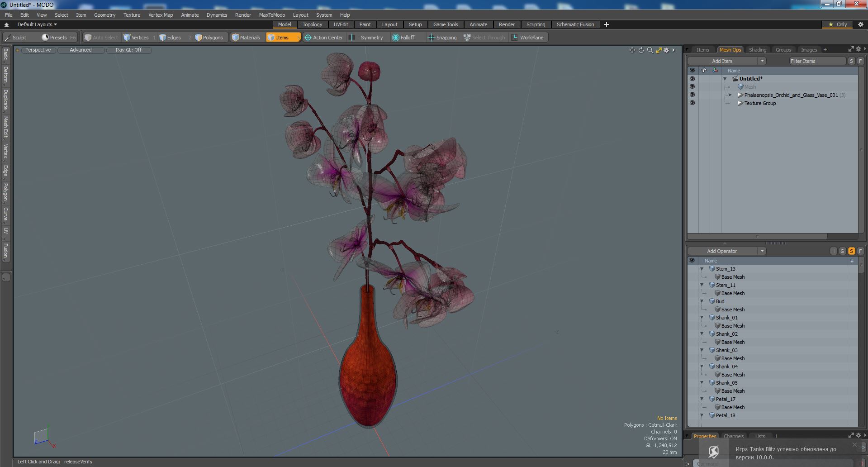This screenshot has height=467, width=868.
Task: Switch to Edges selection mode
Action: (x=174, y=38)
